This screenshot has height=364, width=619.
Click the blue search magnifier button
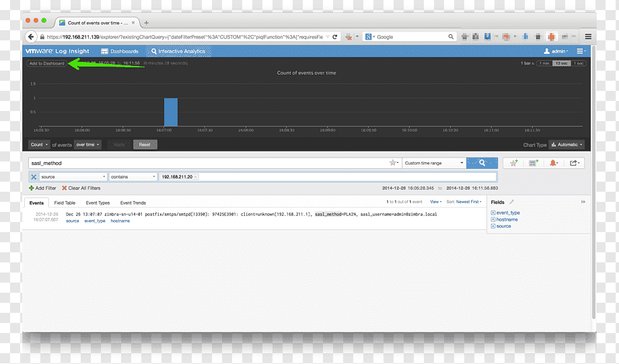[482, 163]
